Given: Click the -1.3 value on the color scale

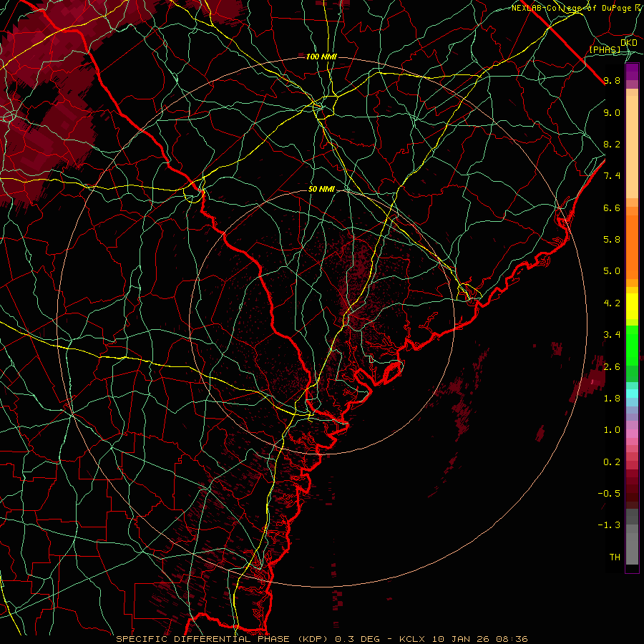Looking at the screenshot, I should pos(609,525).
